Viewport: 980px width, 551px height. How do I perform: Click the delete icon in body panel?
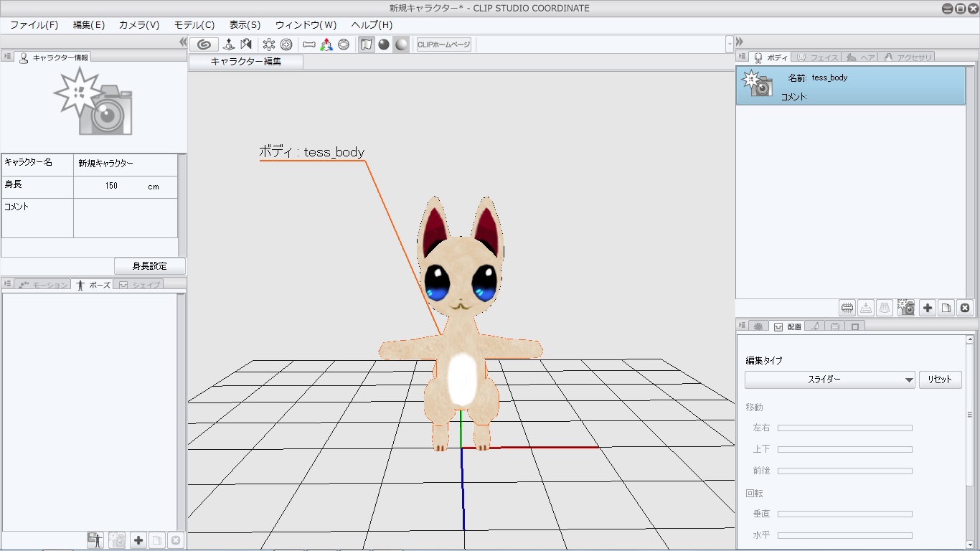(965, 308)
